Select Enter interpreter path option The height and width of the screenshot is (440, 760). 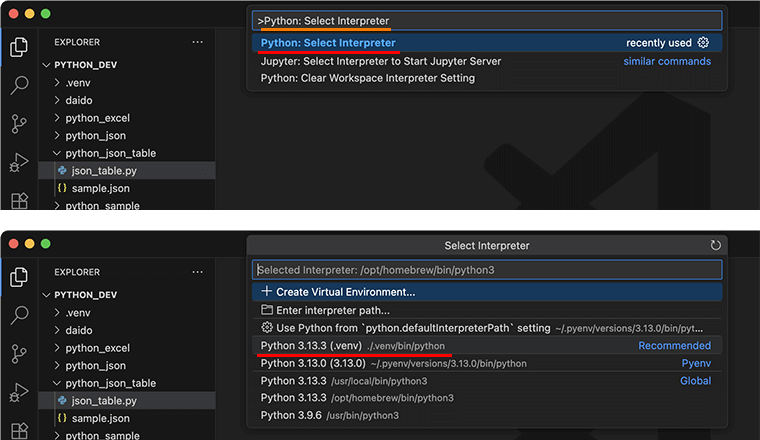[487, 310]
